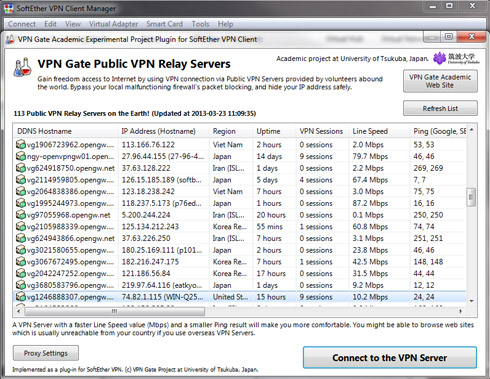
Task: Sort by Ping (Google) column header
Action: coord(439,131)
